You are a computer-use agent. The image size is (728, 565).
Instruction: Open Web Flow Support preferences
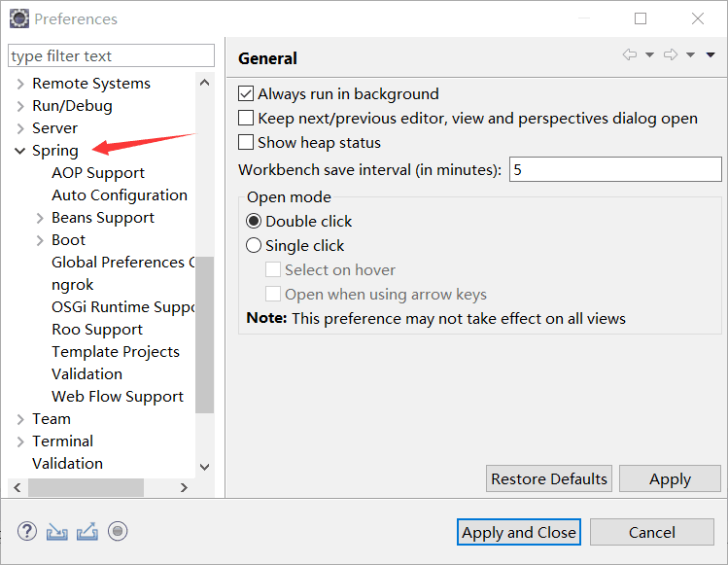118,397
